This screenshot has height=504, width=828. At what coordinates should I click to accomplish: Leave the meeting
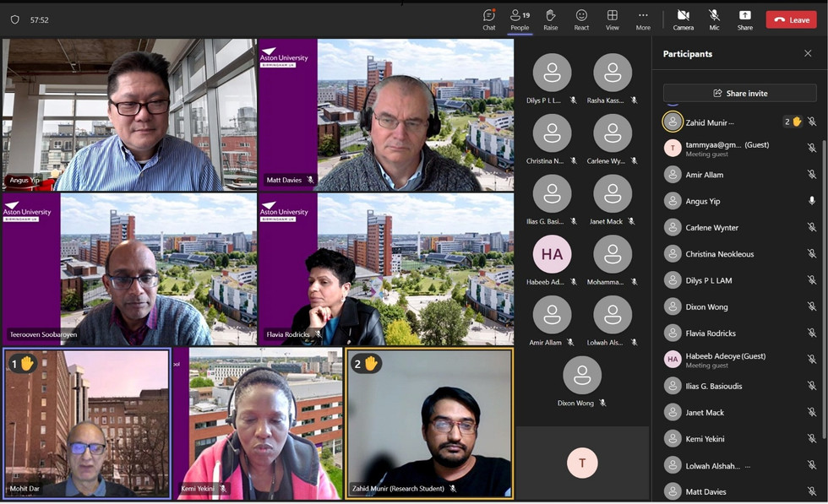(791, 19)
